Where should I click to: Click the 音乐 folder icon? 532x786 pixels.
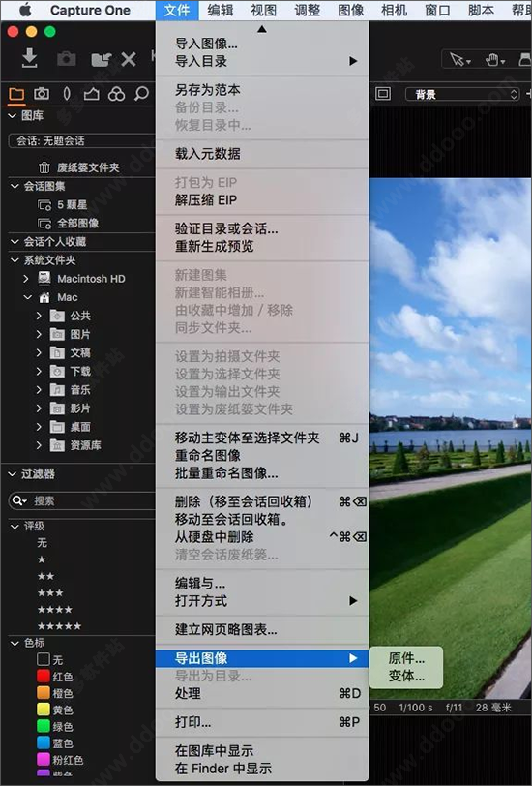[x=57, y=390]
